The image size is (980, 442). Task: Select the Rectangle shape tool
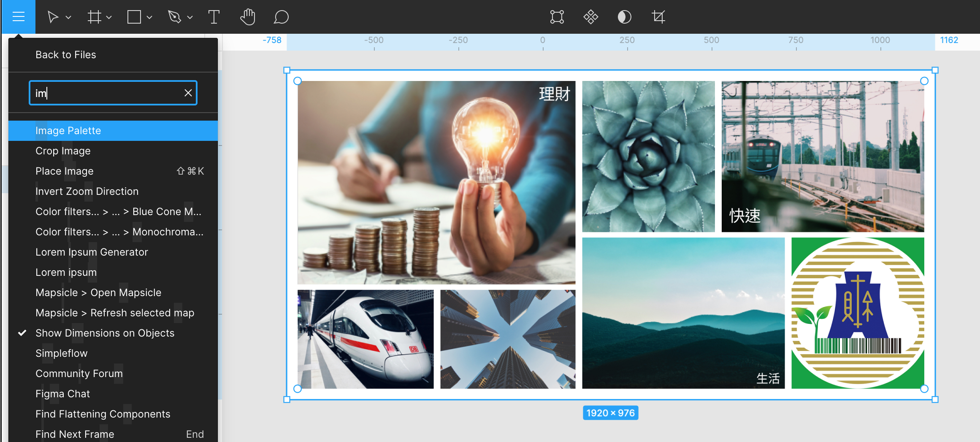tap(134, 17)
